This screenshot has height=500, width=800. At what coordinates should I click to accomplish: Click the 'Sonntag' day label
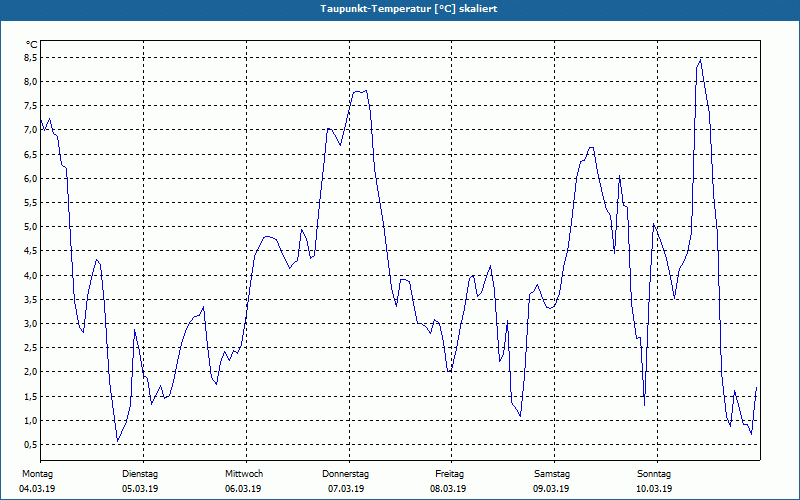coord(654,474)
